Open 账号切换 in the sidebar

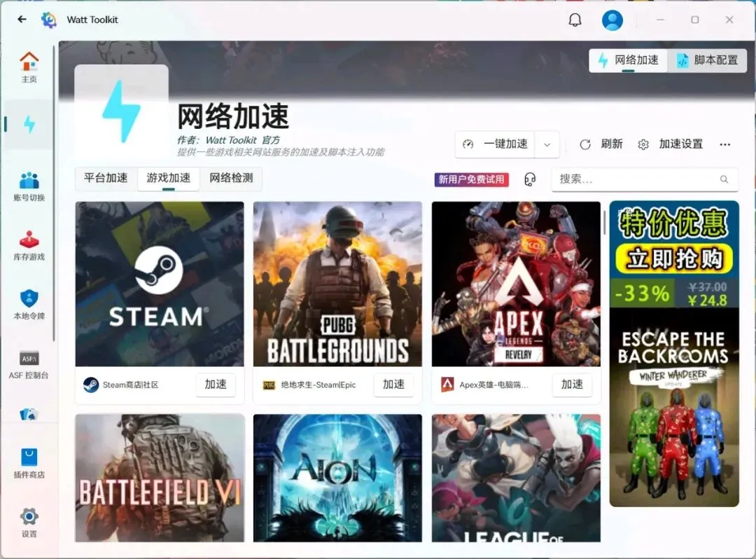tap(29, 186)
